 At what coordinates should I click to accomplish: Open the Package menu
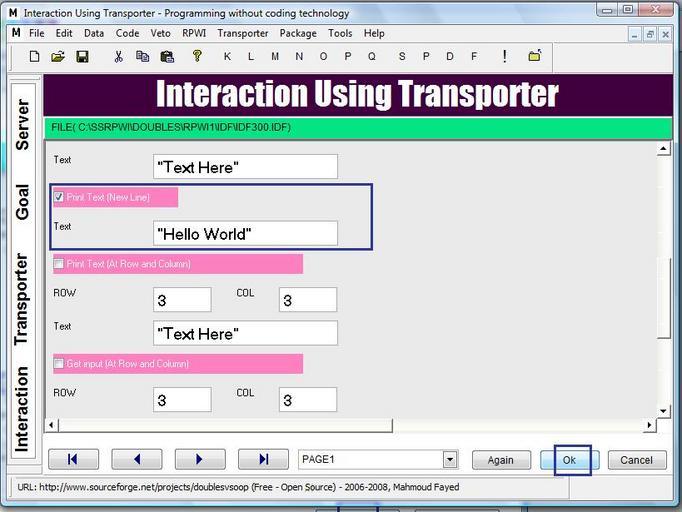pyautogui.click(x=298, y=33)
